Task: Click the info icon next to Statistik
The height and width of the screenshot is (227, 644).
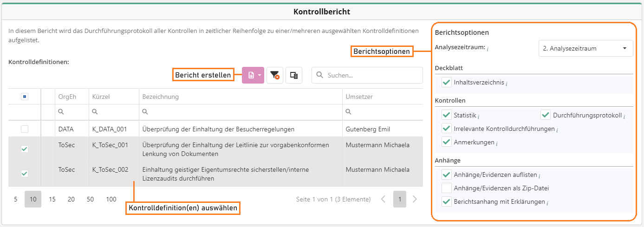Action: (x=478, y=116)
